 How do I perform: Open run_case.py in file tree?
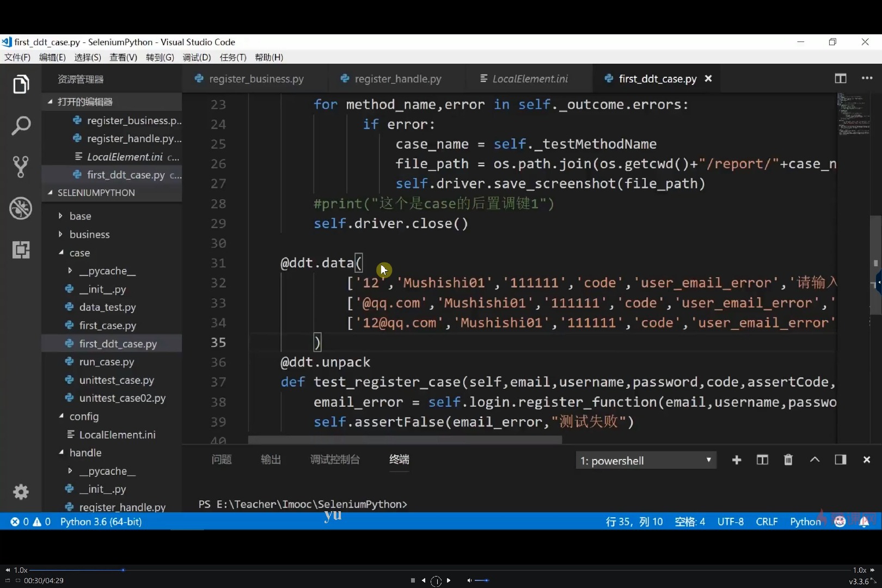click(107, 362)
